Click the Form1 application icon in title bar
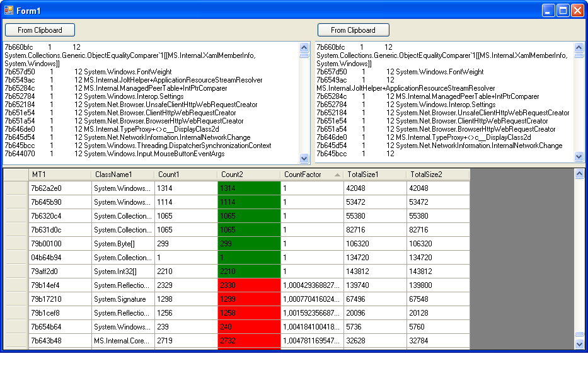The image size is (588, 378). tap(9, 11)
